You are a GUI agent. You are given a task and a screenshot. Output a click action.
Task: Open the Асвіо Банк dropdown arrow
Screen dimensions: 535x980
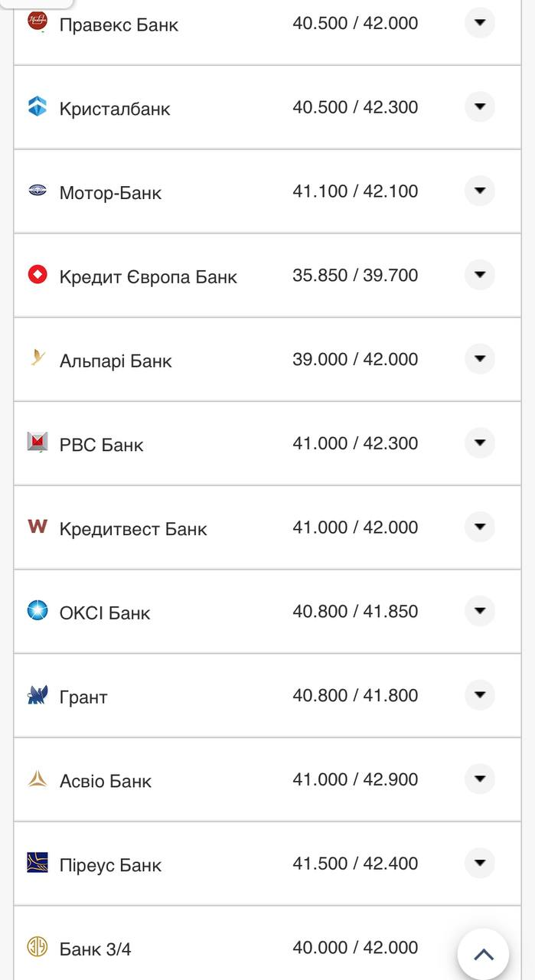click(480, 779)
